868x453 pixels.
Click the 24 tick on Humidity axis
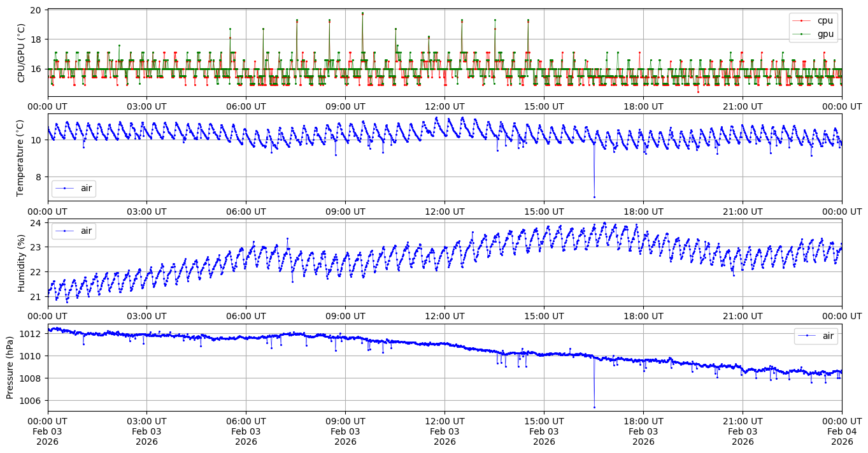(37, 223)
